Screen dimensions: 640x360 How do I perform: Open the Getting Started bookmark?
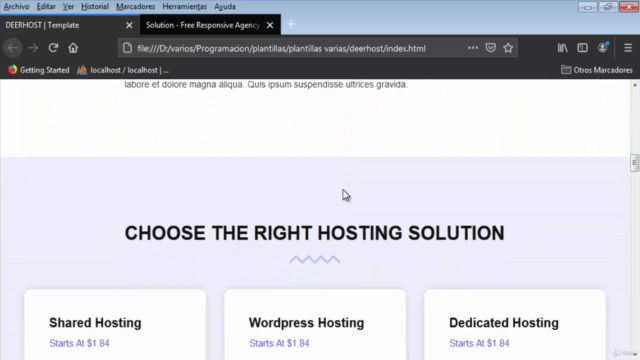point(39,70)
